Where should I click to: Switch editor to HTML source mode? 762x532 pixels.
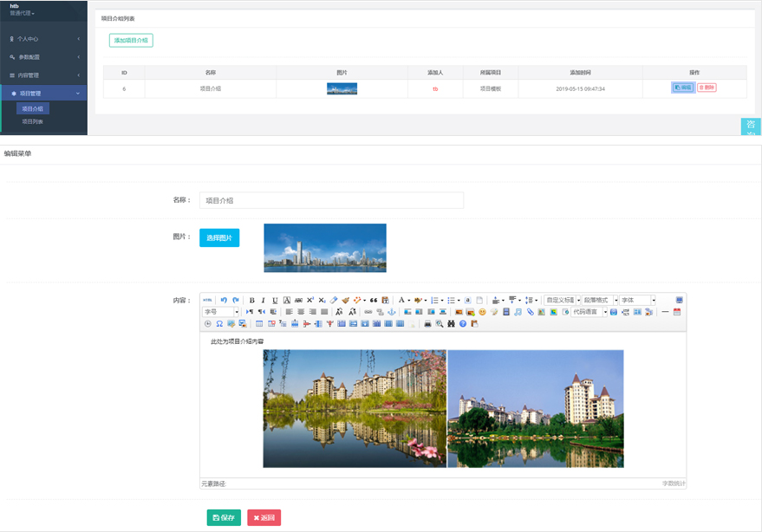(208, 300)
